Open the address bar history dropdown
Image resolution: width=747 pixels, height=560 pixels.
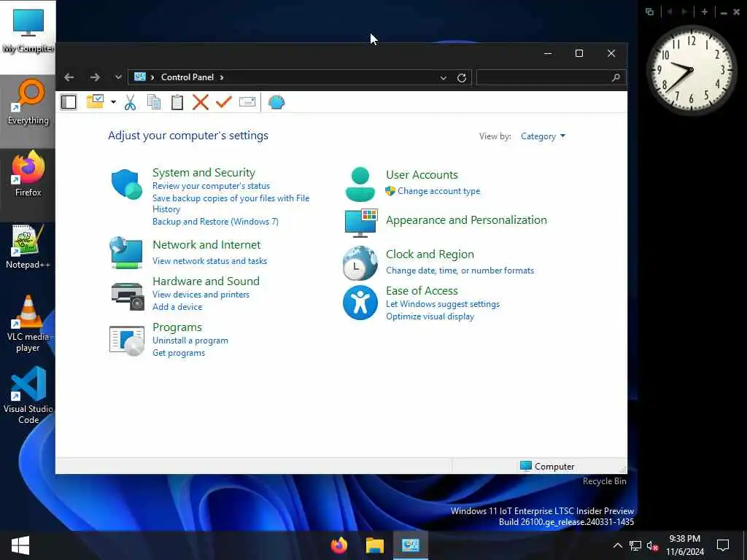[443, 77]
